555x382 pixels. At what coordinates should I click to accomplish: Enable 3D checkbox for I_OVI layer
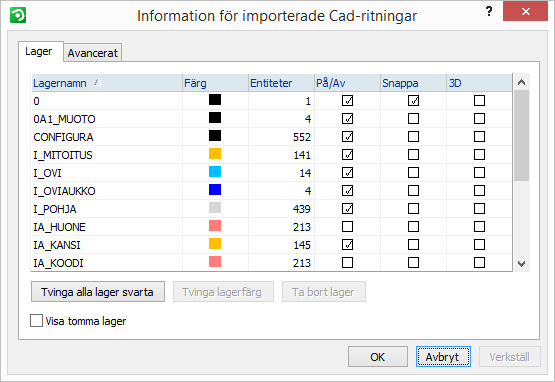click(479, 173)
